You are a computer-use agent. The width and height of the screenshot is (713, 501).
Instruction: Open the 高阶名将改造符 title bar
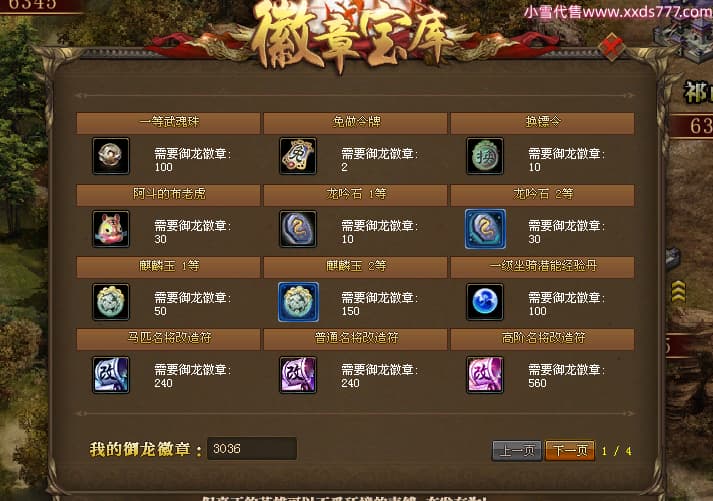pos(542,339)
